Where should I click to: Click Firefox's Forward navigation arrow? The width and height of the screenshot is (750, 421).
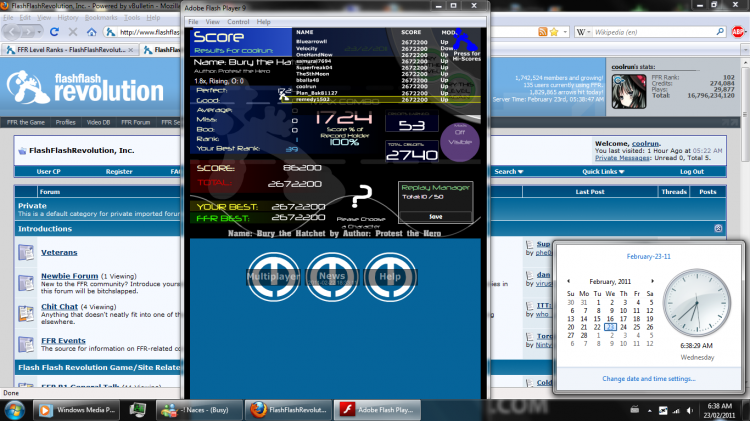[x=29, y=32]
